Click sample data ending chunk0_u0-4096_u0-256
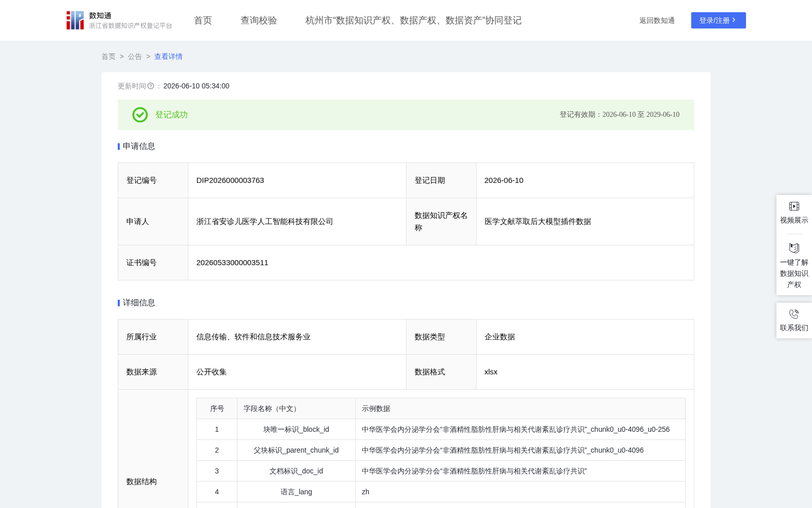This screenshot has width=812, height=508. (516, 429)
